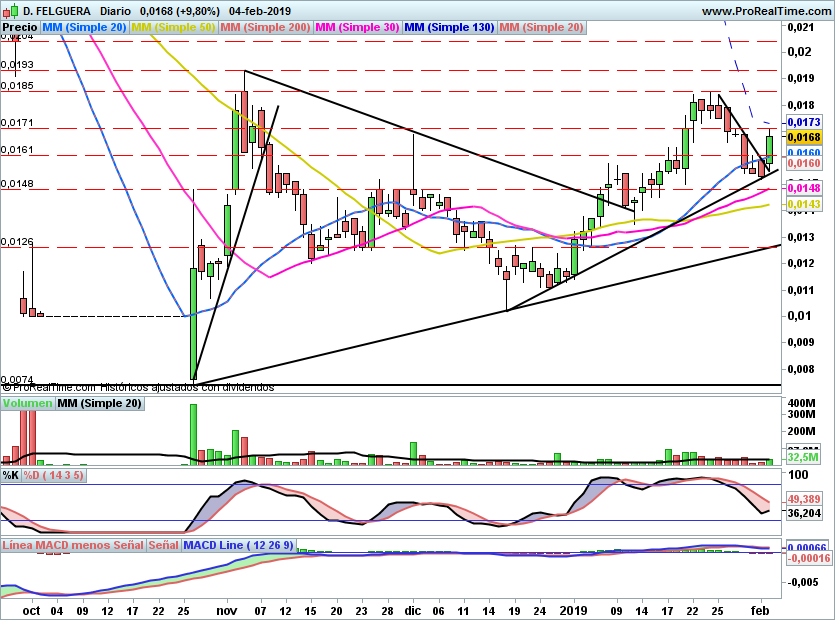Viewport: 835px width, 620px height.
Task: Click the magenta 0,0148 moving average price tag
Action: (804, 188)
